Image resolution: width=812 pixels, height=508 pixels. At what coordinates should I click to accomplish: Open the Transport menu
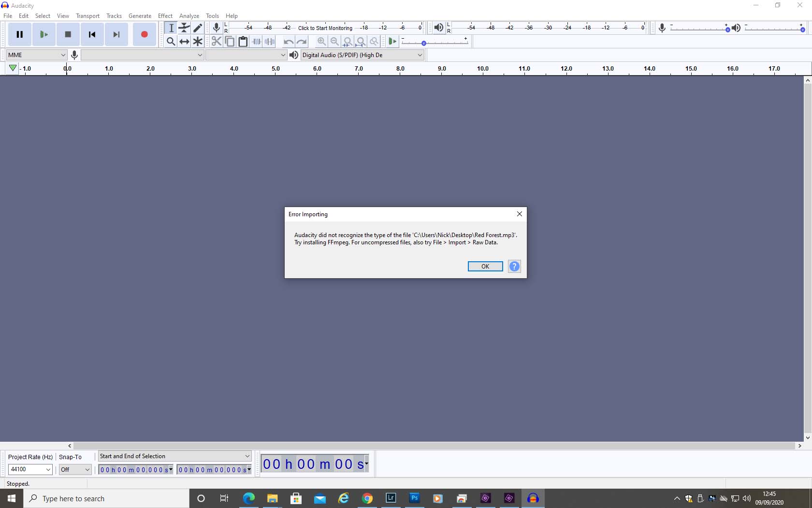(87, 15)
